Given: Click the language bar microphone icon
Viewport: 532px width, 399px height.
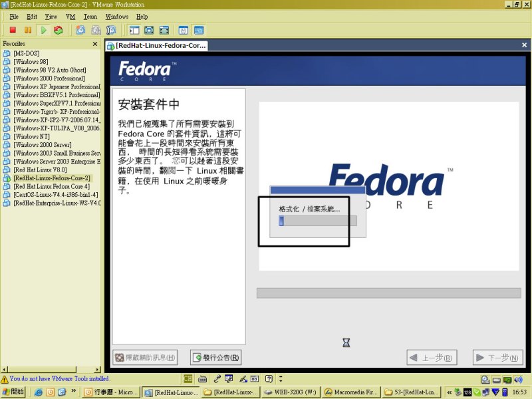Looking at the screenshot, I should click(x=217, y=378).
